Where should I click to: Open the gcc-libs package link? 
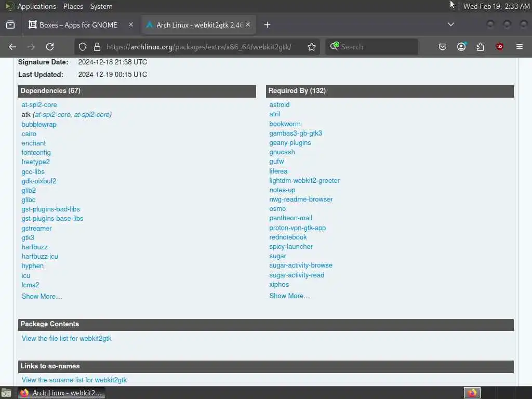click(x=33, y=171)
